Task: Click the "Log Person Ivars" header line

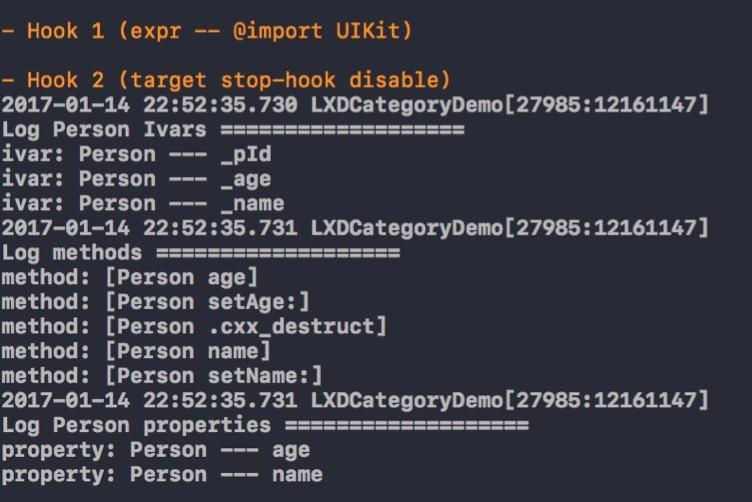Action: 232,130
